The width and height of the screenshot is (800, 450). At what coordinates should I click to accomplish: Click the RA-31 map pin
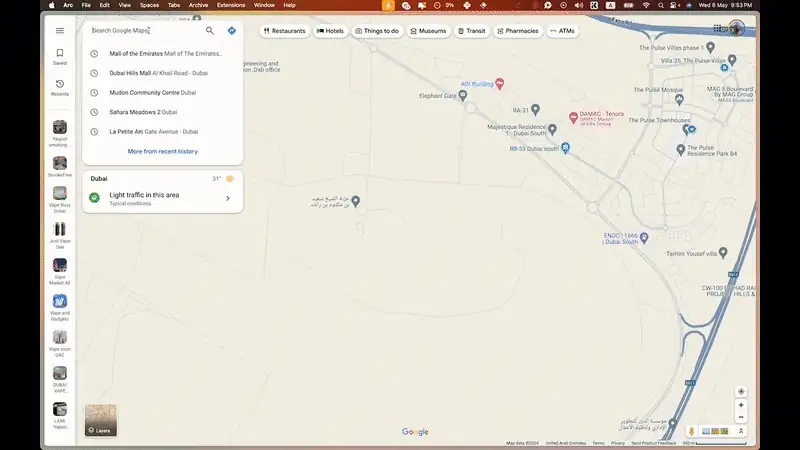coord(535,109)
